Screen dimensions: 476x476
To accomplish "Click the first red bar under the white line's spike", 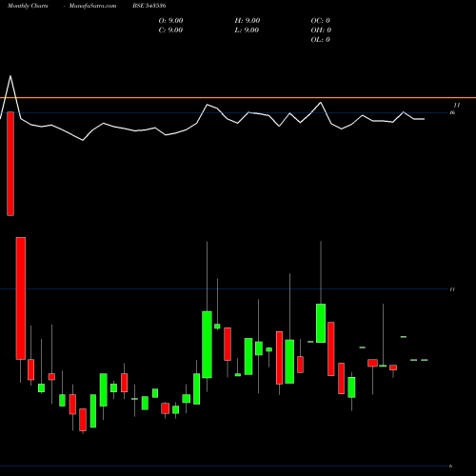I will [10, 164].
